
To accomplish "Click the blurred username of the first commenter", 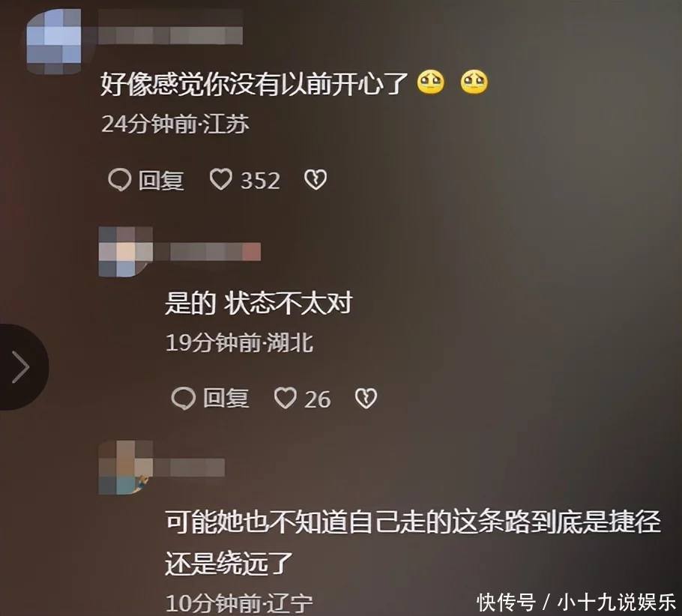I will coord(170,27).
